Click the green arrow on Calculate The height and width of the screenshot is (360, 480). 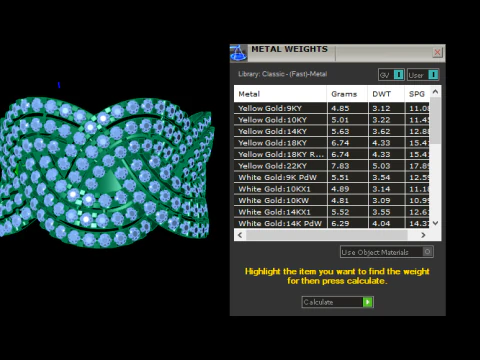368,302
